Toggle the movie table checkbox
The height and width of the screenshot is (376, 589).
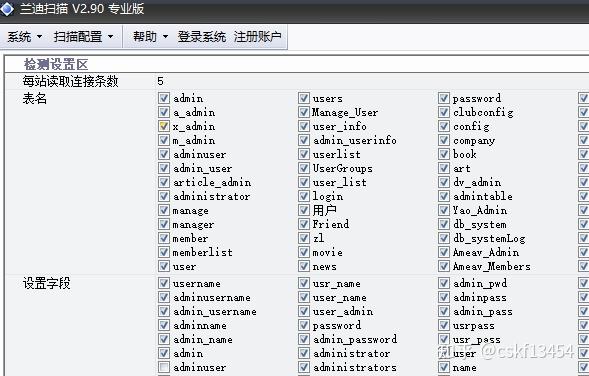click(304, 252)
